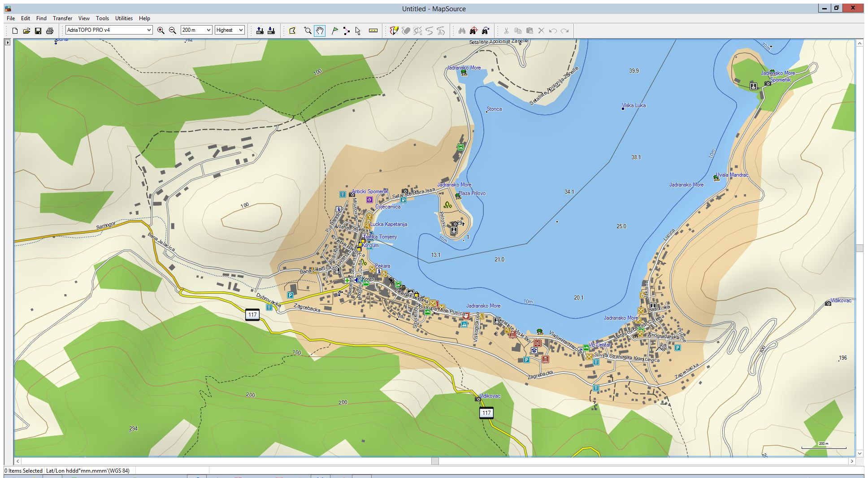Image resolution: width=868 pixels, height=478 pixels.
Task: Print the current map
Action: [50, 30]
